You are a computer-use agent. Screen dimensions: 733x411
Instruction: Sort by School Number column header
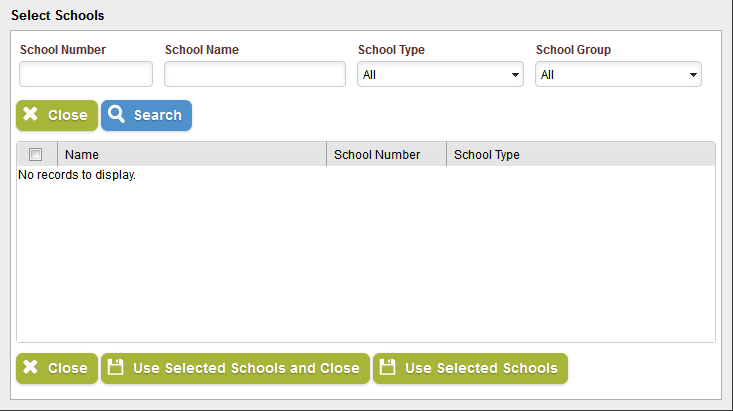point(385,155)
